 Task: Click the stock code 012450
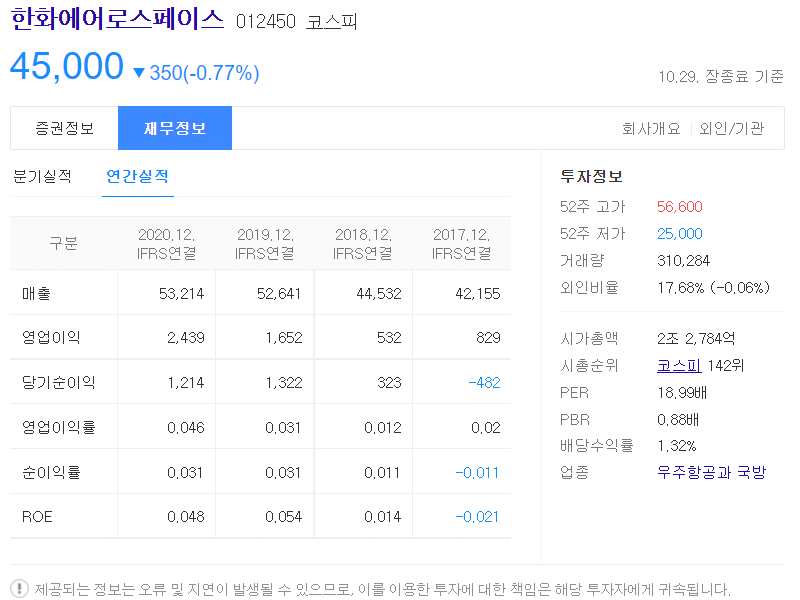[266, 22]
